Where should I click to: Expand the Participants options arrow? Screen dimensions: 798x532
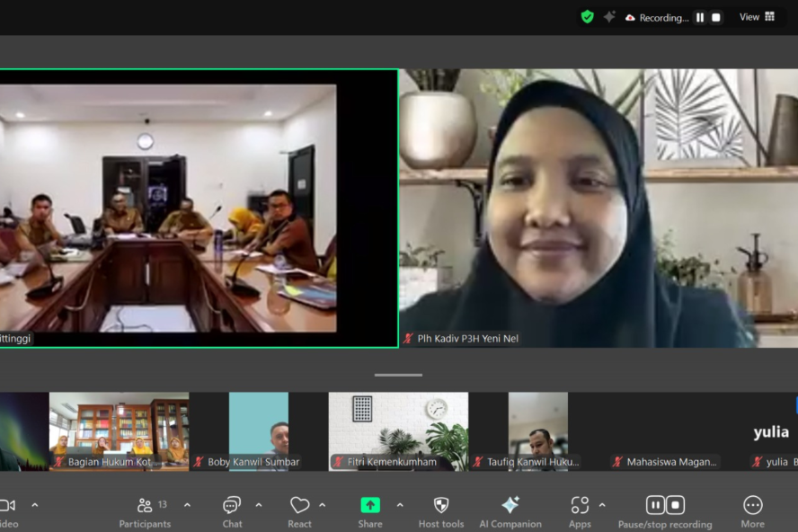187,505
